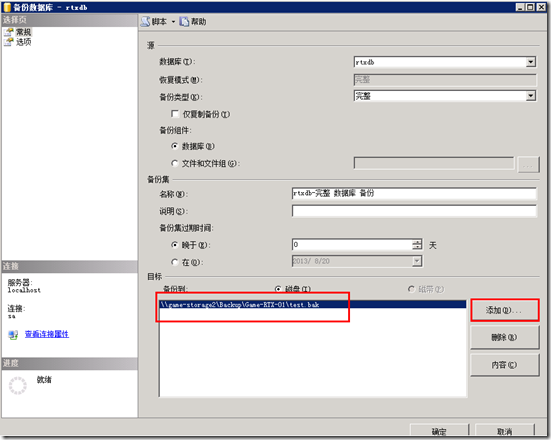Click the 选项 page icon
551x440 pixels.
click(x=9, y=42)
